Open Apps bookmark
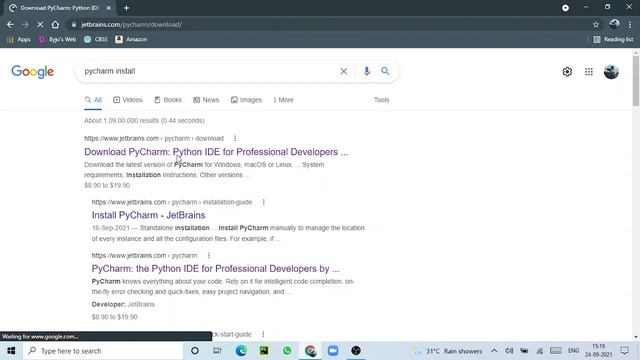 pos(19,39)
